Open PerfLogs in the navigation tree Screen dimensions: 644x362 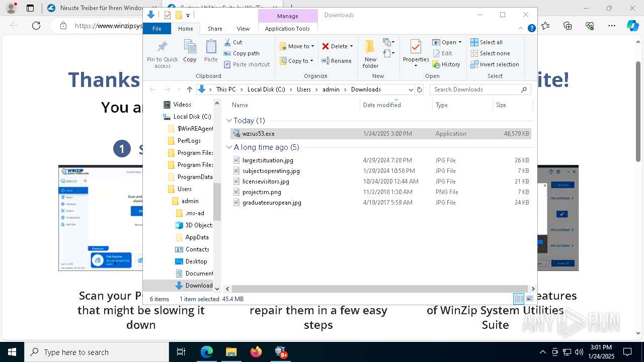(x=189, y=141)
